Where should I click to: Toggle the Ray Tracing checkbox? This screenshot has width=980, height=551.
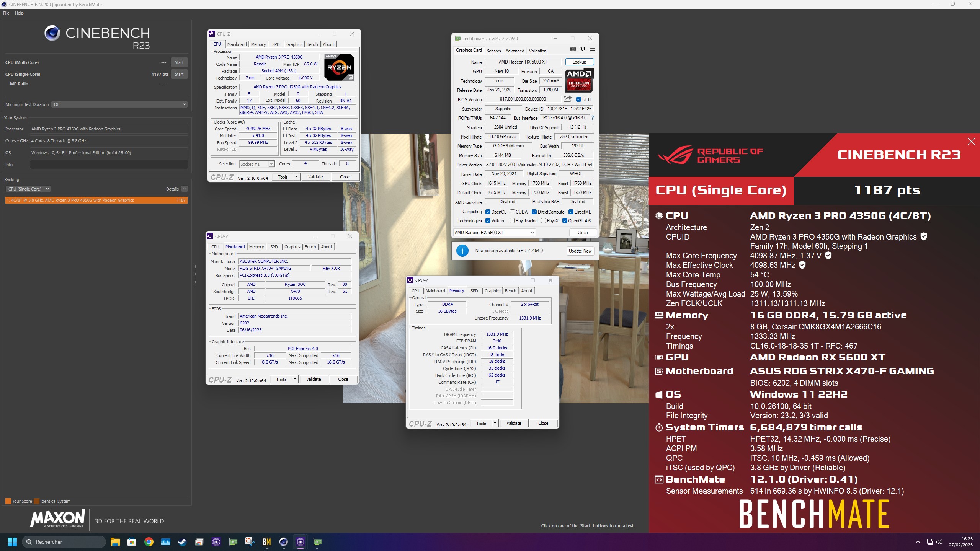click(x=512, y=221)
